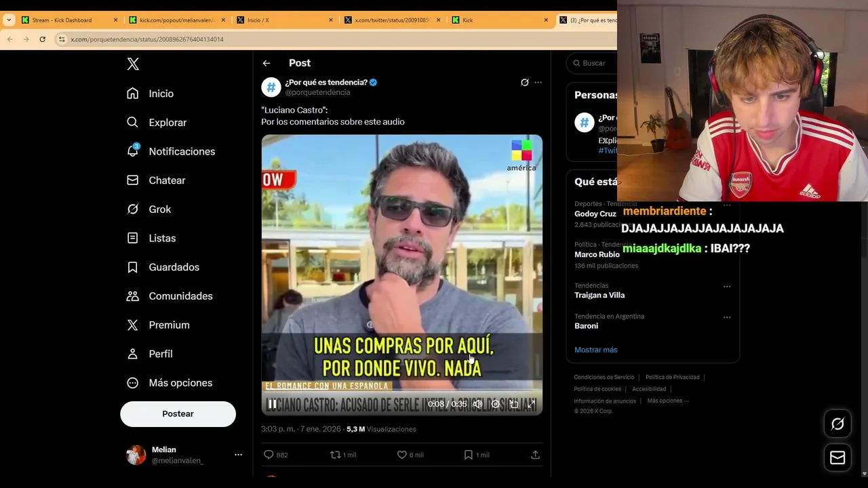The image size is (868, 488).
Task: Open Condiciones de Servicio link
Action: pyautogui.click(x=604, y=377)
